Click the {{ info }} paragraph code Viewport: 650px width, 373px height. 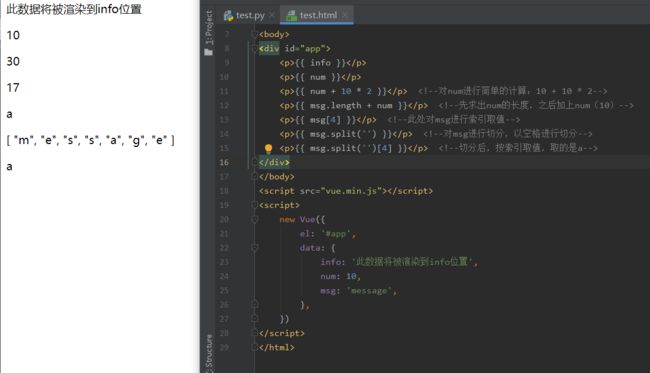(323, 63)
